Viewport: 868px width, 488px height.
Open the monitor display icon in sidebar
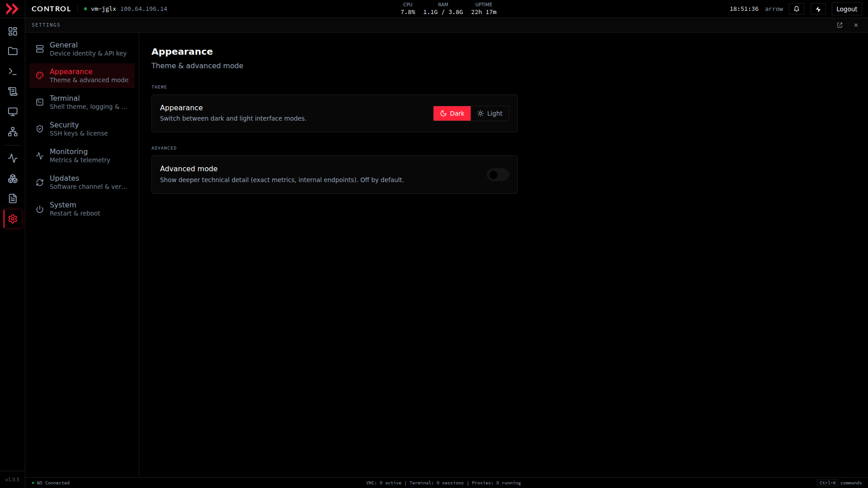click(x=13, y=112)
